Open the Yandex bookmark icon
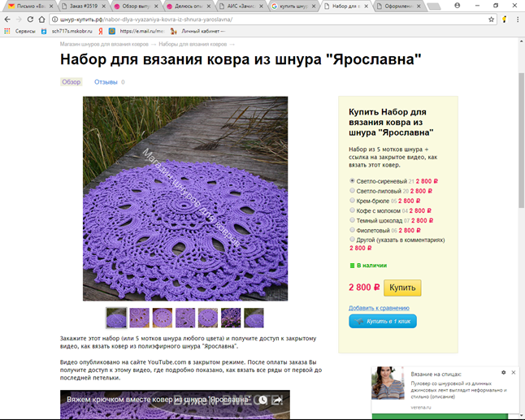 click(100, 31)
